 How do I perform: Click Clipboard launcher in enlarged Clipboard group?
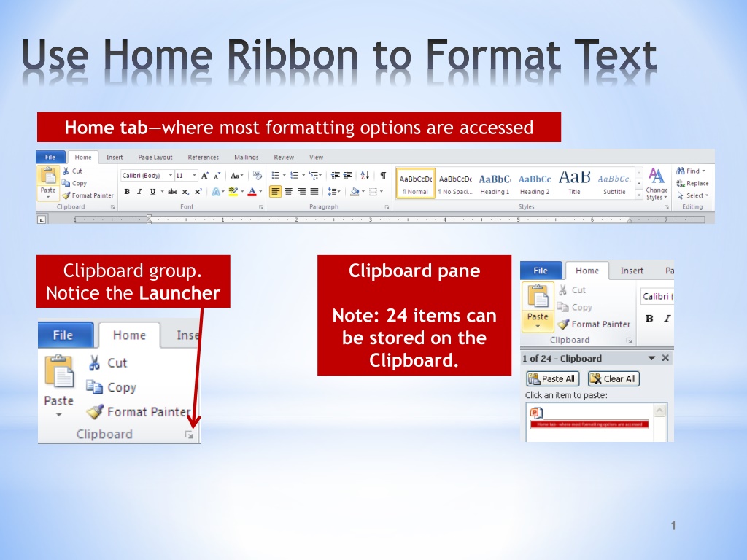tap(189, 435)
